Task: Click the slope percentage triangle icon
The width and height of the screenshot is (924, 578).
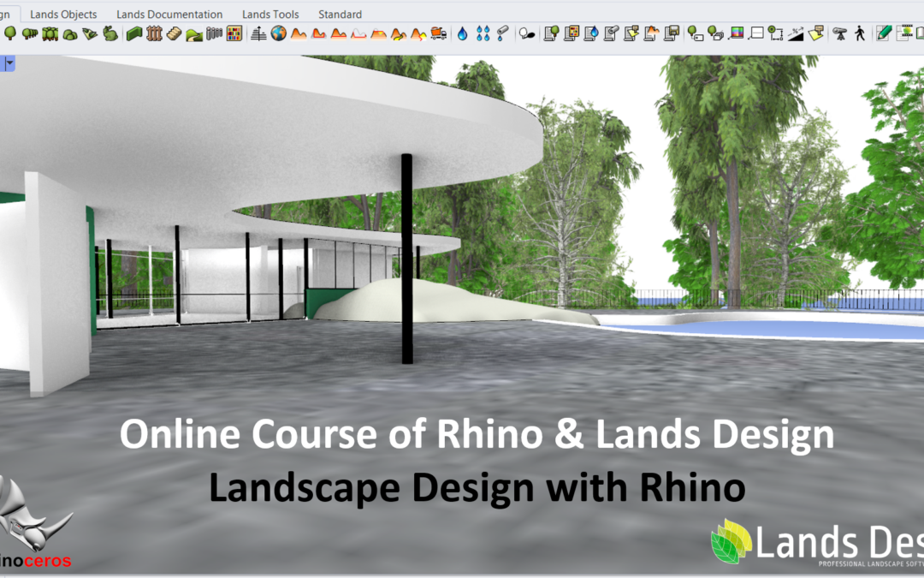Action: tap(796, 33)
